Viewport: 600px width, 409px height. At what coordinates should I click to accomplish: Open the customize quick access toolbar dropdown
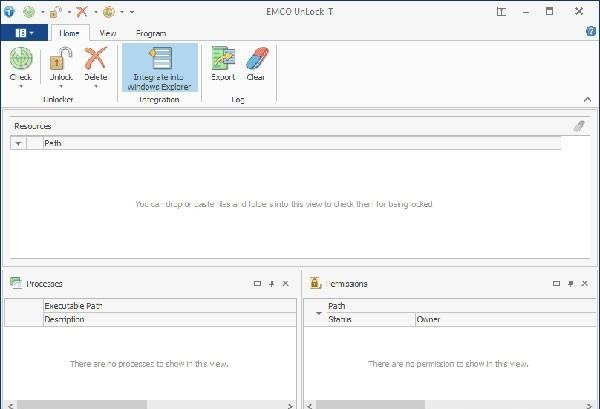coord(132,12)
